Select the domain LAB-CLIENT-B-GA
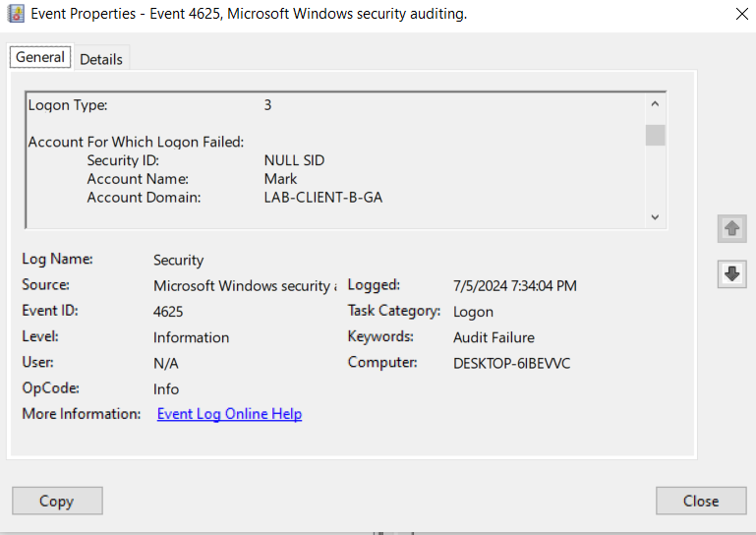This screenshot has width=756, height=535. point(323,198)
